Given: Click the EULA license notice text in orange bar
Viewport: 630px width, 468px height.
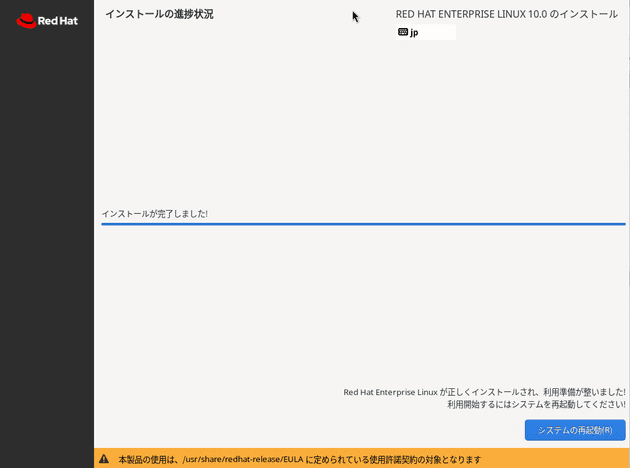Looking at the screenshot, I should (x=299, y=459).
